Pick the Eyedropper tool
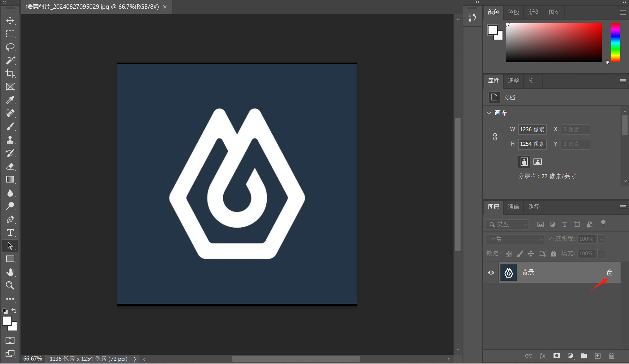Viewport: 629px width, 364px height. click(10, 100)
